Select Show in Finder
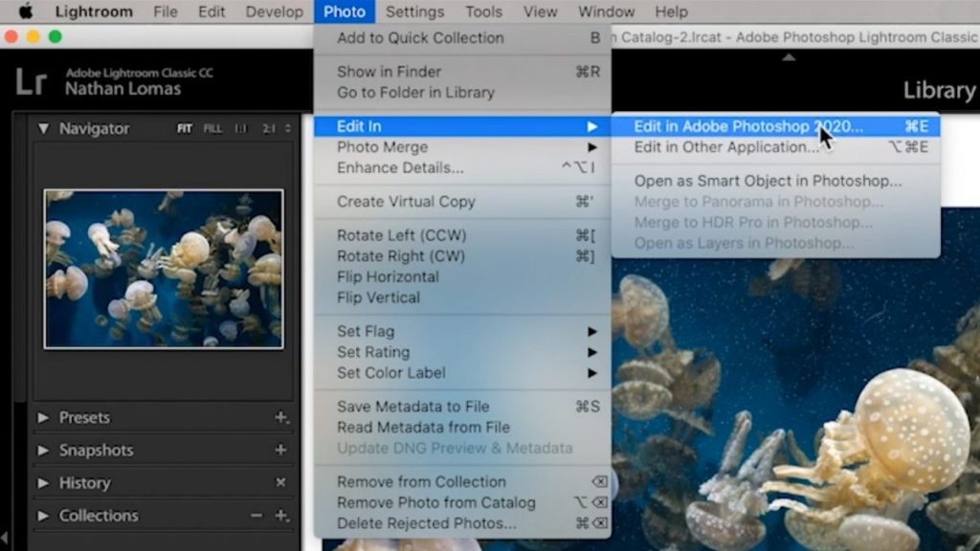The width and height of the screenshot is (980, 551). (x=462, y=72)
